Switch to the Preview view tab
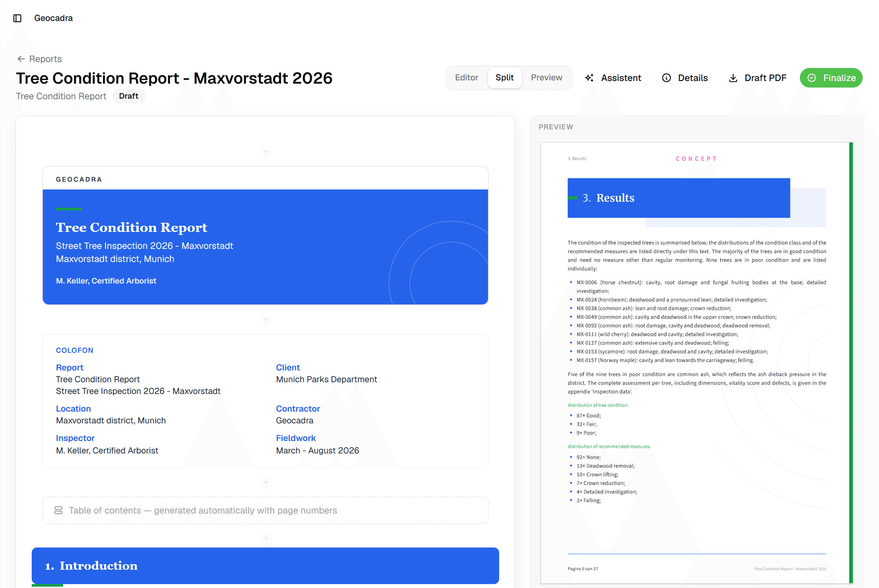879x588 pixels. click(x=546, y=78)
